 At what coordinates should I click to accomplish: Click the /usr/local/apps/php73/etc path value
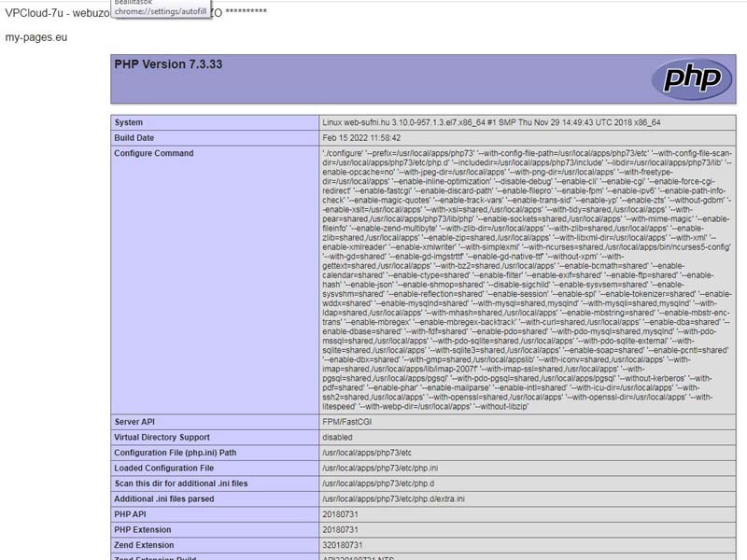[x=367, y=453]
